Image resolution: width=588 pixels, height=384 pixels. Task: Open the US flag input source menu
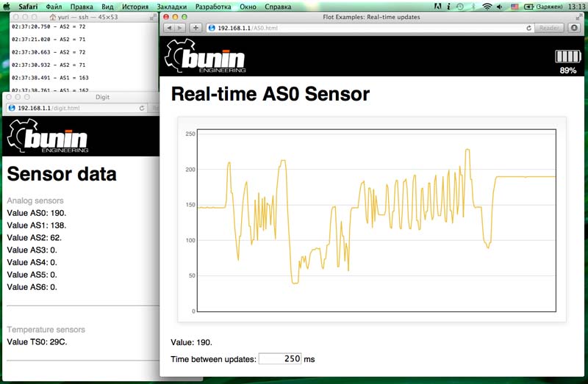[x=514, y=7]
